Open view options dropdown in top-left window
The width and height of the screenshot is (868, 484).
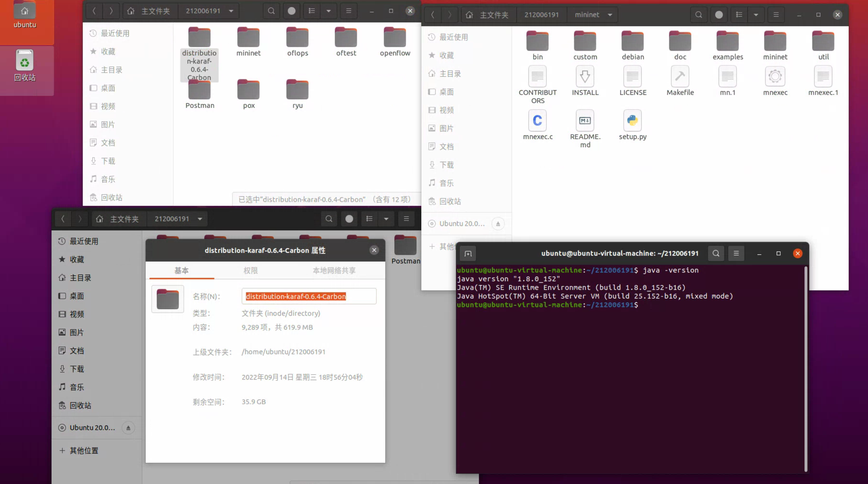[328, 11]
